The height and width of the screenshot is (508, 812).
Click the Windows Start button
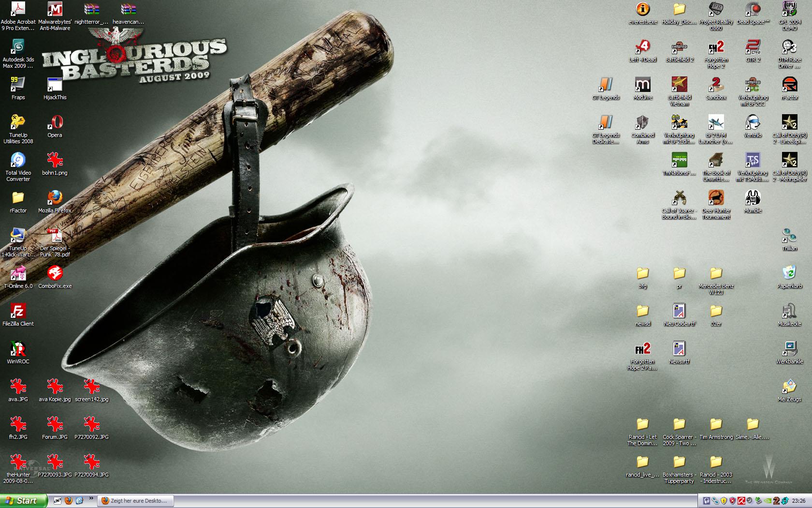24,501
